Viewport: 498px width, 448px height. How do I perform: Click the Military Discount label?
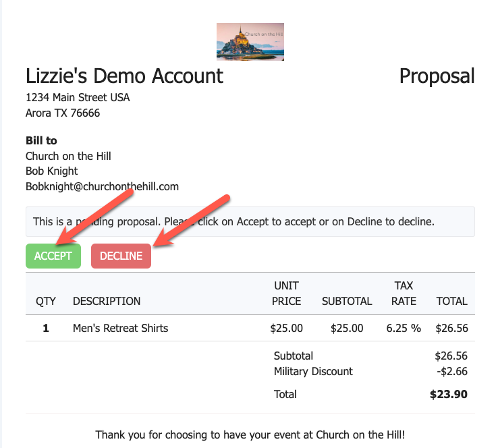point(313,371)
